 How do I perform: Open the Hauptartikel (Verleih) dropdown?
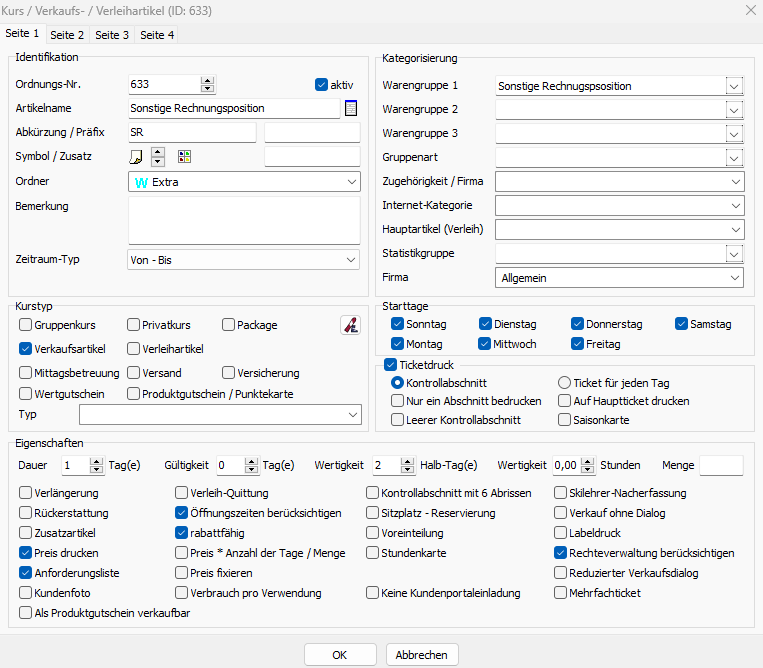(619, 229)
